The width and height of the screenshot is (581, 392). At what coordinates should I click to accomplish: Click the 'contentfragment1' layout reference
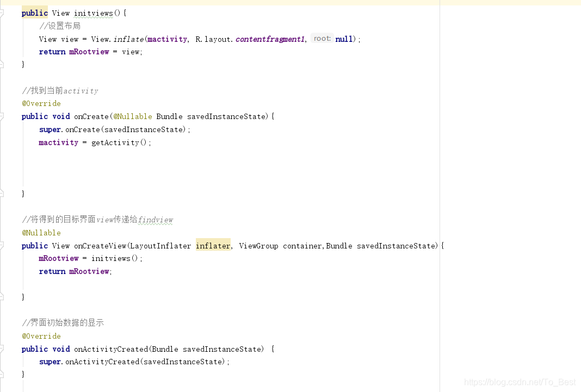(270, 39)
